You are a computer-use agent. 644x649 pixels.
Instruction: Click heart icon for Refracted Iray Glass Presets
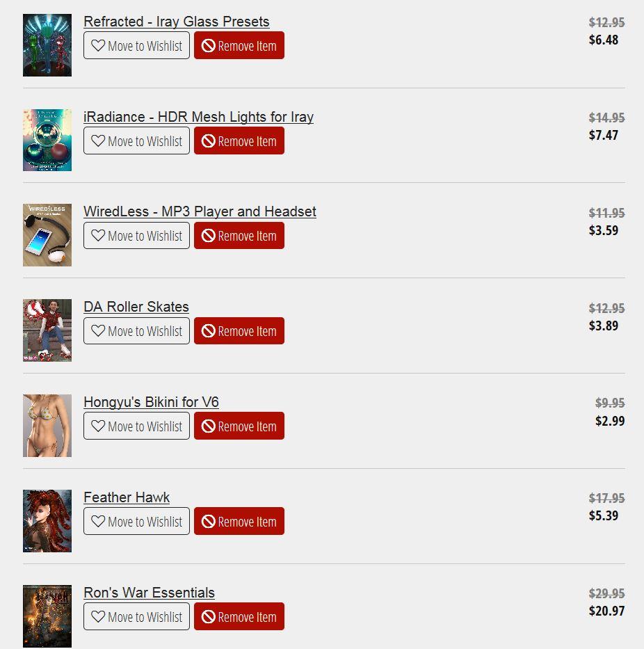click(x=98, y=45)
